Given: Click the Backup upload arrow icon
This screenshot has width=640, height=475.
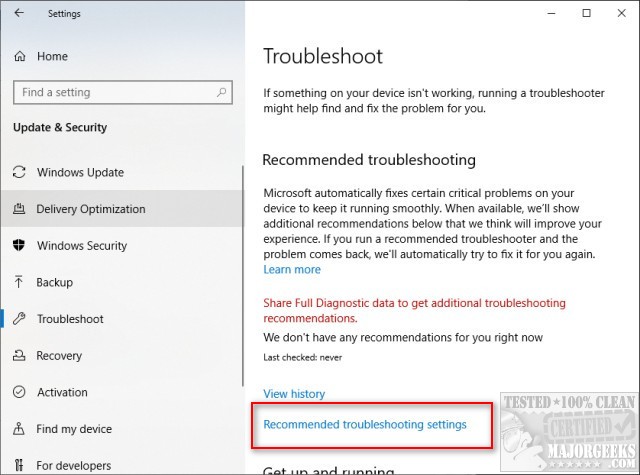Looking at the screenshot, I should coord(19,283).
